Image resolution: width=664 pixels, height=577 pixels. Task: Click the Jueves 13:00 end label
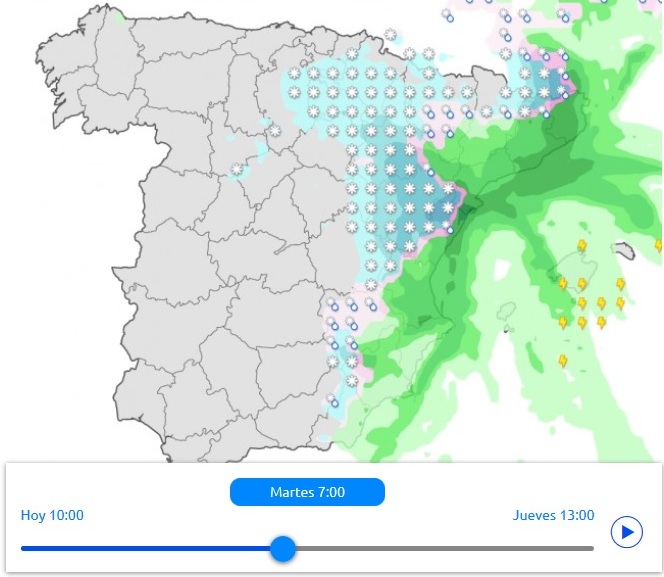pyautogui.click(x=553, y=515)
